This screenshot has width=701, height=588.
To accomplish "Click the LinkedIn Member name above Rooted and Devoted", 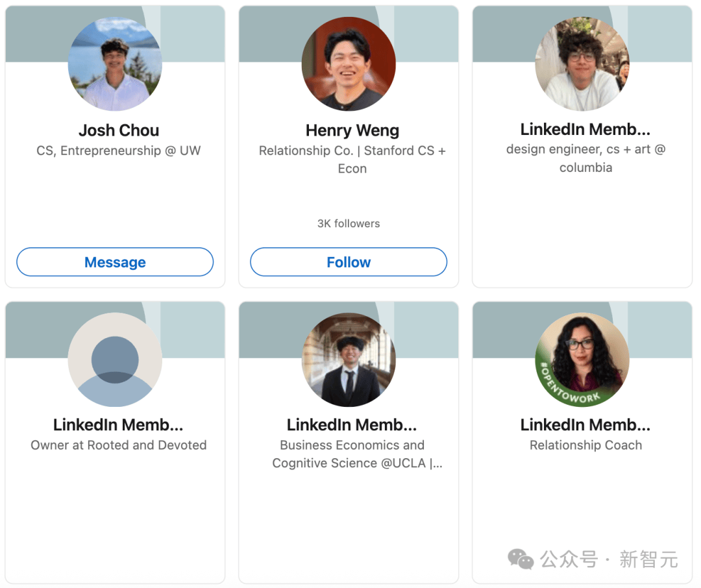I will point(118,425).
